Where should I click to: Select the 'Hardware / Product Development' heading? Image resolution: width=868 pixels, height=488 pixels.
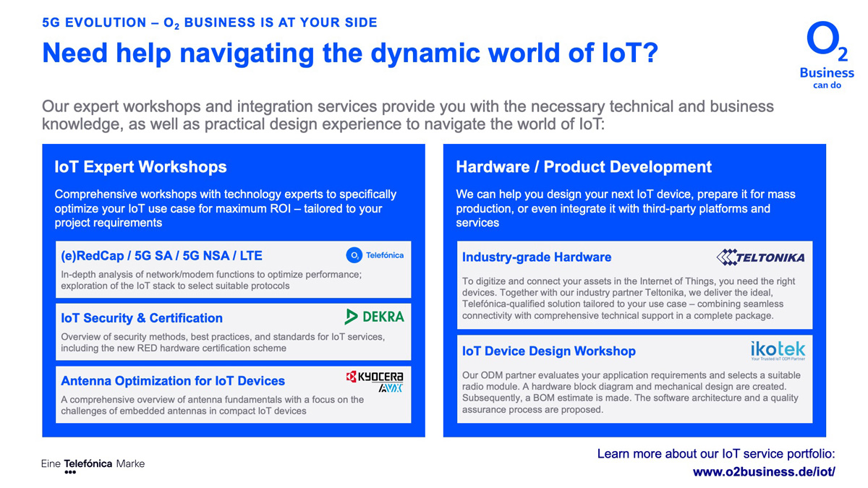pyautogui.click(x=584, y=167)
